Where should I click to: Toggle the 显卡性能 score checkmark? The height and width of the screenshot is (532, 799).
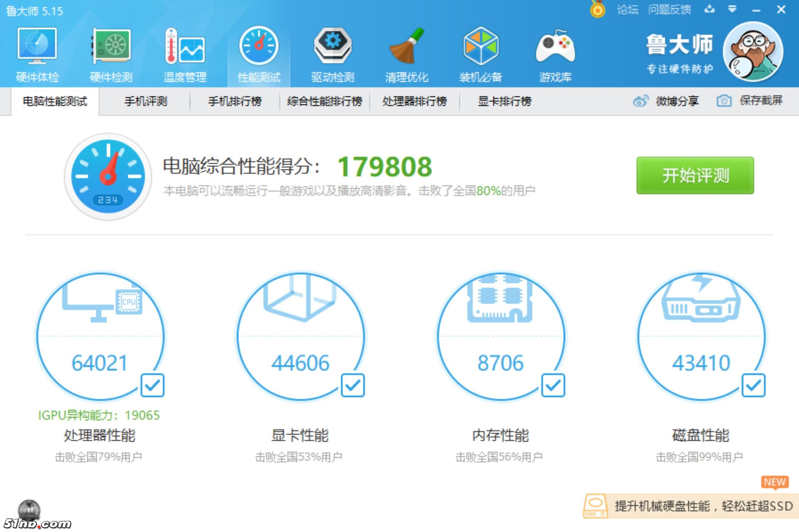(353, 386)
